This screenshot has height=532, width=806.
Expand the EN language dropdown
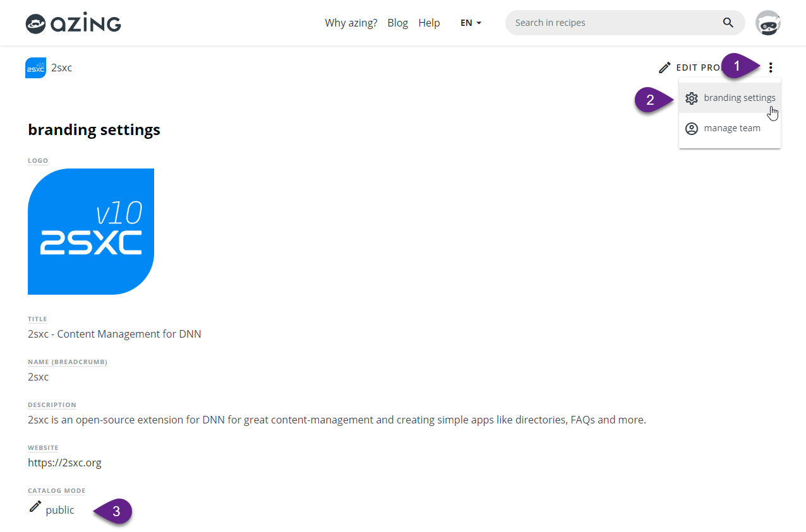click(x=471, y=23)
